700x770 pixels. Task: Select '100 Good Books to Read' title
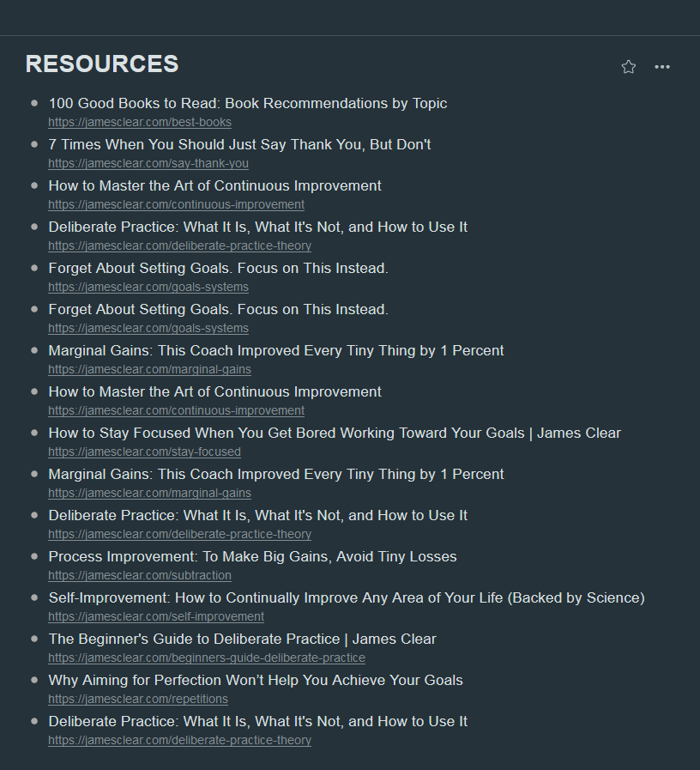[247, 103]
